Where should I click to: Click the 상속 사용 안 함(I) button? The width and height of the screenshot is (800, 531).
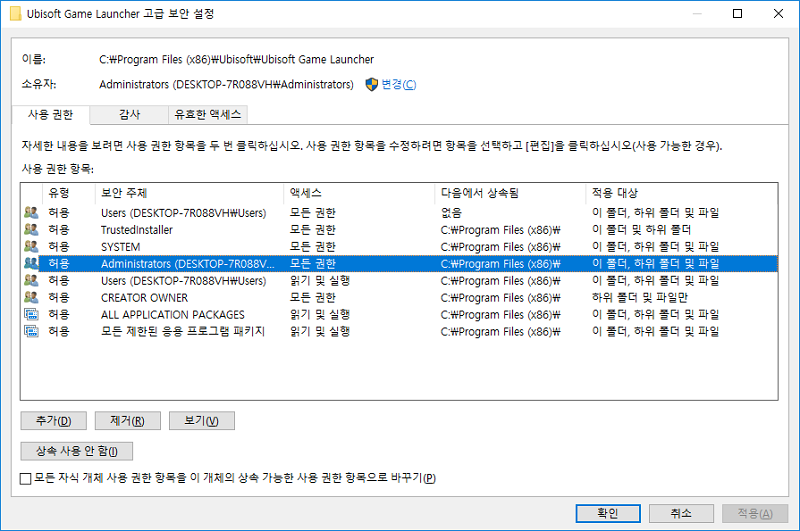click(x=77, y=451)
